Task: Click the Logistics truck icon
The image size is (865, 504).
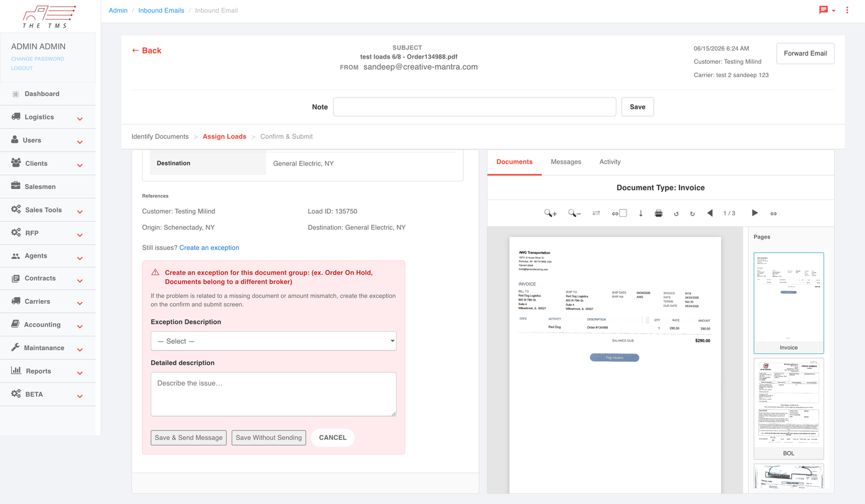Action: pos(16,117)
